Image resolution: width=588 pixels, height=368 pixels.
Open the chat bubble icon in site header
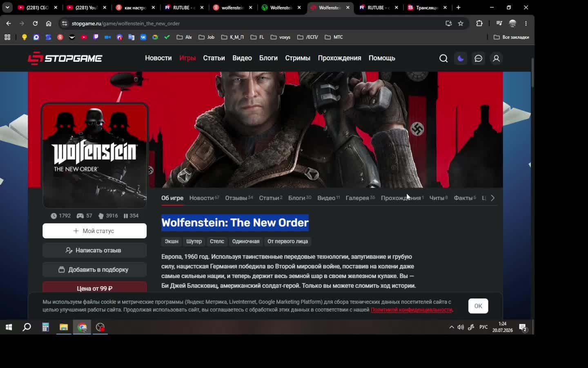tap(479, 58)
